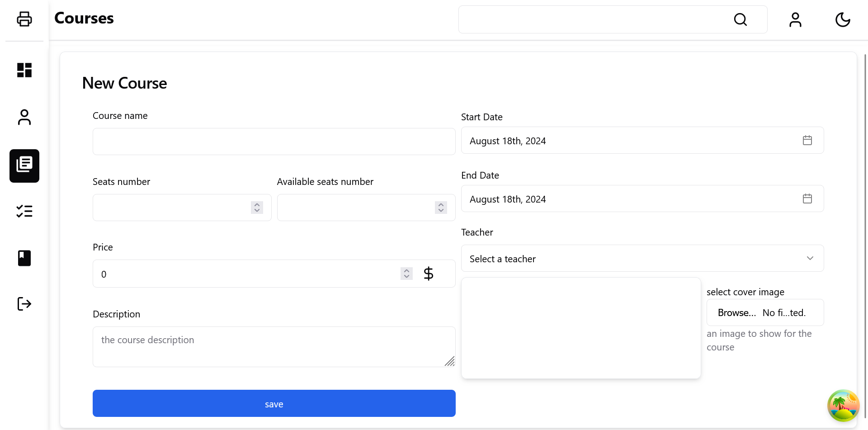Click the printer icon in sidebar
The image size is (868, 430).
(24, 19)
